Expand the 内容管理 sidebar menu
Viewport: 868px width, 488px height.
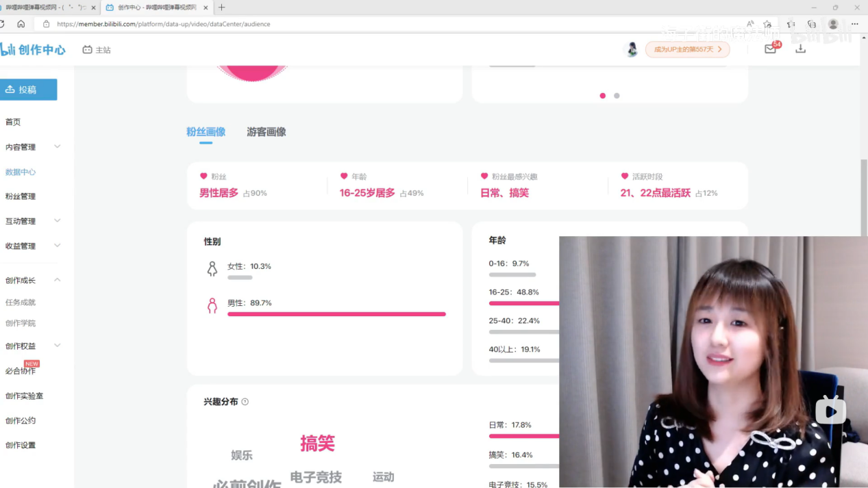click(x=32, y=147)
